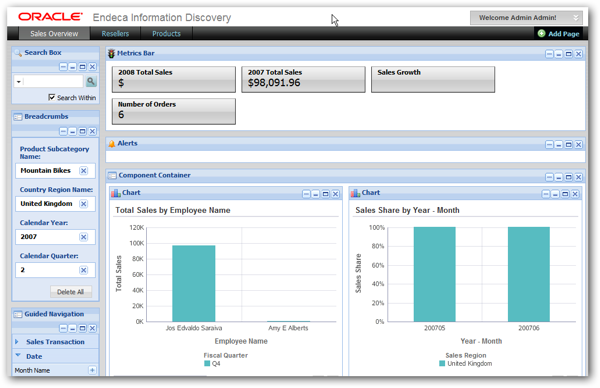The width and height of the screenshot is (600, 388).
Task: Minimize the Alerts panel
Action: (559, 145)
